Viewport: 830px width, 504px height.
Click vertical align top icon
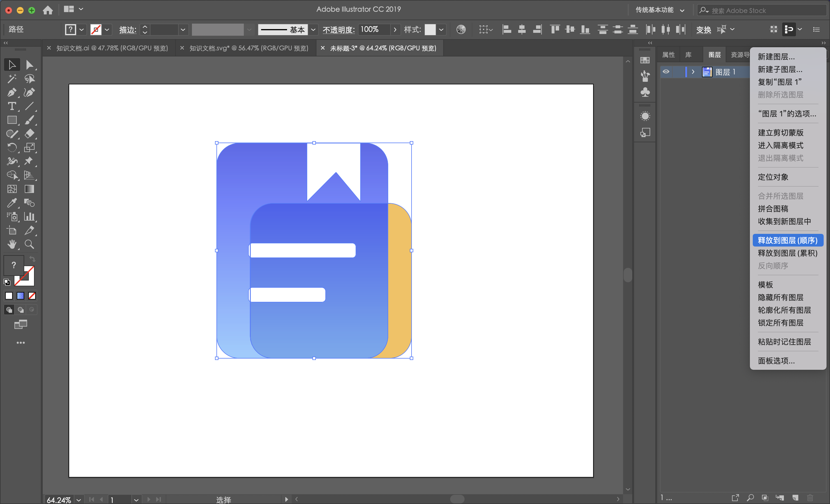pyautogui.click(x=555, y=30)
